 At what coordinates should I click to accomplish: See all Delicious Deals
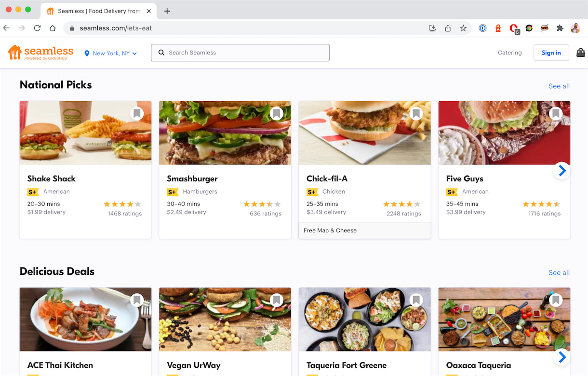pos(559,272)
